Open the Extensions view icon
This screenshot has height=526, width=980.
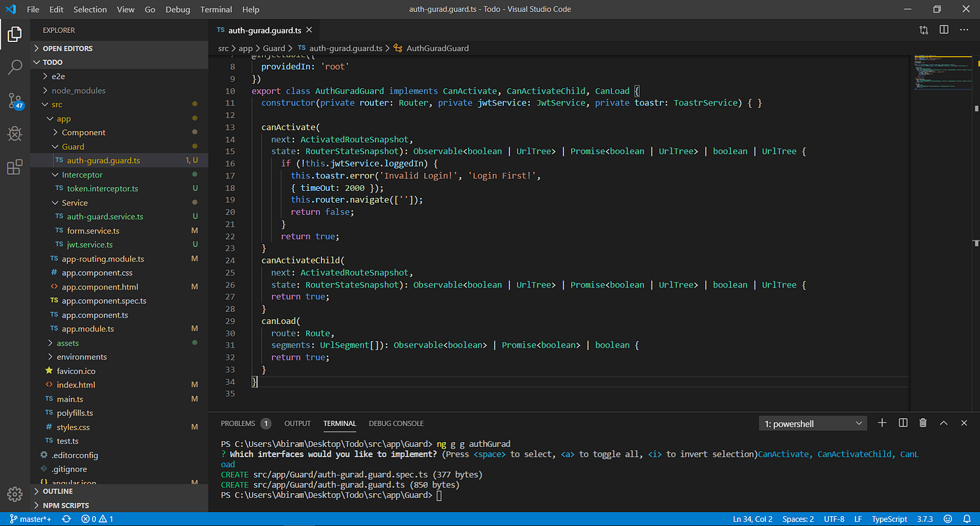15,167
